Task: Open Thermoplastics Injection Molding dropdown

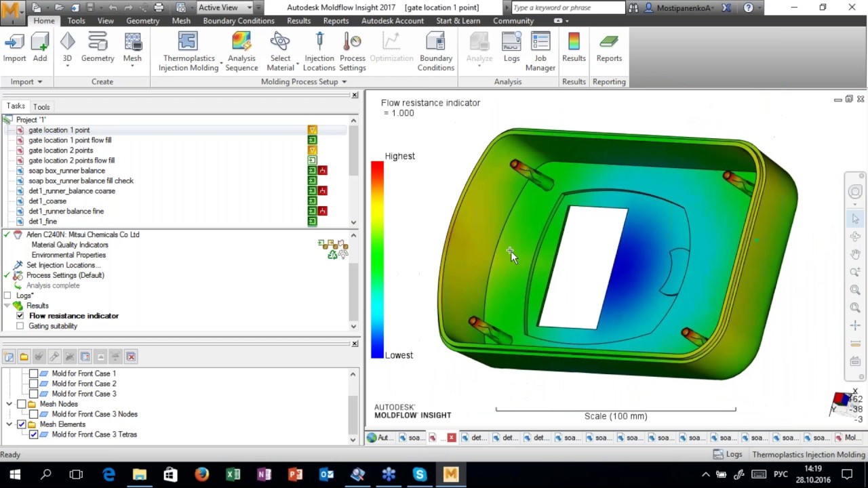Action: coord(221,63)
